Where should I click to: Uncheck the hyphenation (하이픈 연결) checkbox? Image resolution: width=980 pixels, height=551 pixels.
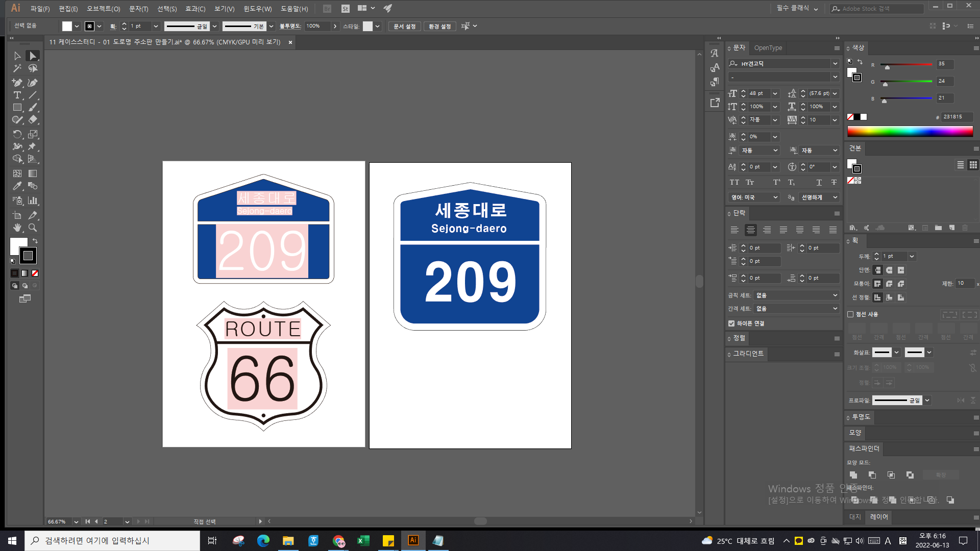click(731, 323)
